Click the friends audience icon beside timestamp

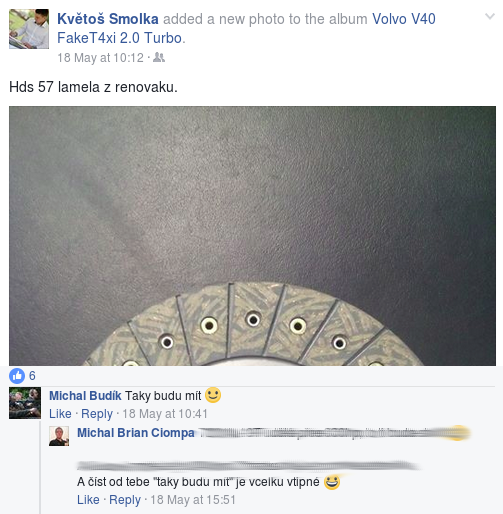pyautogui.click(x=159, y=57)
